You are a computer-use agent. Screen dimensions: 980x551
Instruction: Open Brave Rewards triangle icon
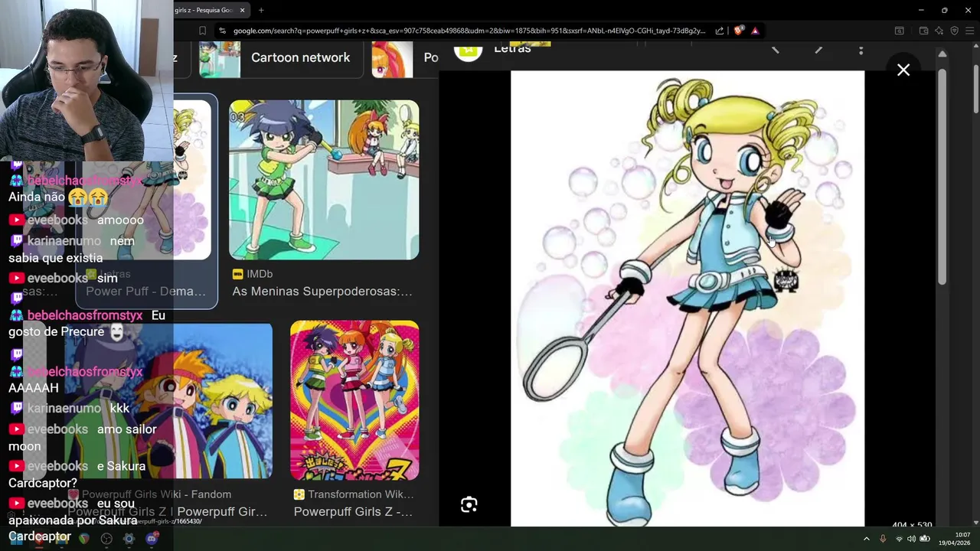click(755, 31)
